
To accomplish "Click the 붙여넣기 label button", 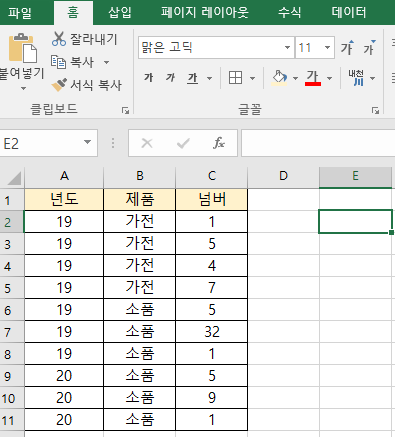I will tap(22, 73).
